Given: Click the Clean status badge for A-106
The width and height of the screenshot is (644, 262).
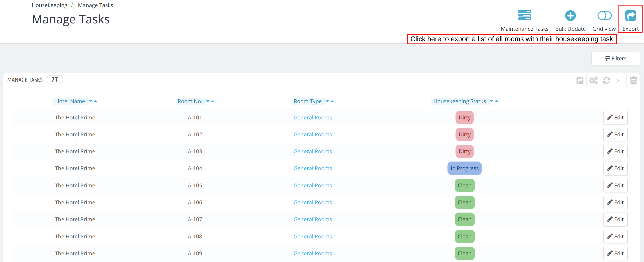Looking at the screenshot, I should pos(464,202).
